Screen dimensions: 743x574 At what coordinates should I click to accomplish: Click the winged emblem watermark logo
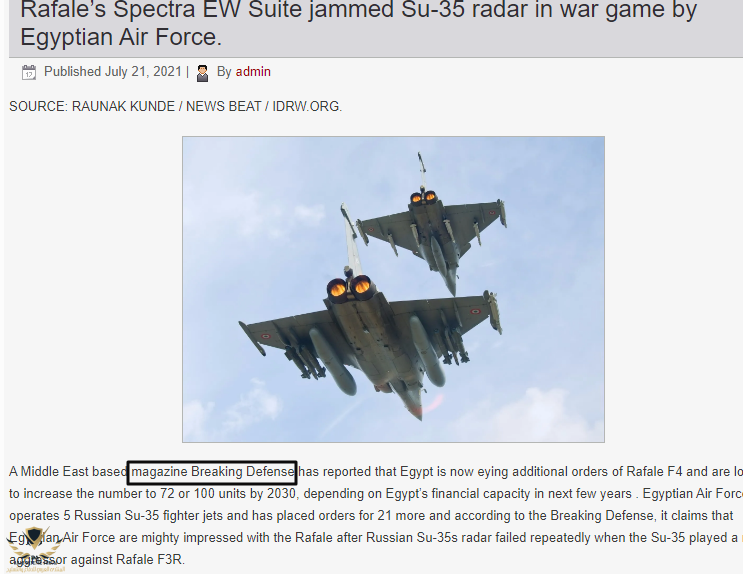point(35,548)
